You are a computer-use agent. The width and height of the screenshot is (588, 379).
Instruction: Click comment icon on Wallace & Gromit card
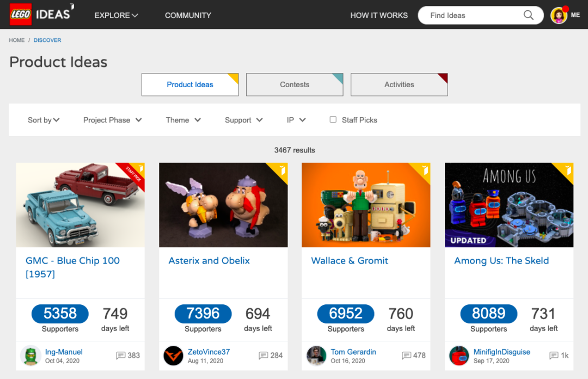[407, 356]
